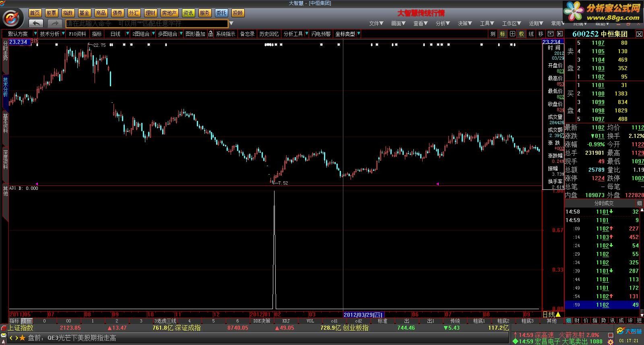Click the forward arrow navigation button
Screen dimensions: 644x345
pyautogui.click(x=55, y=23)
